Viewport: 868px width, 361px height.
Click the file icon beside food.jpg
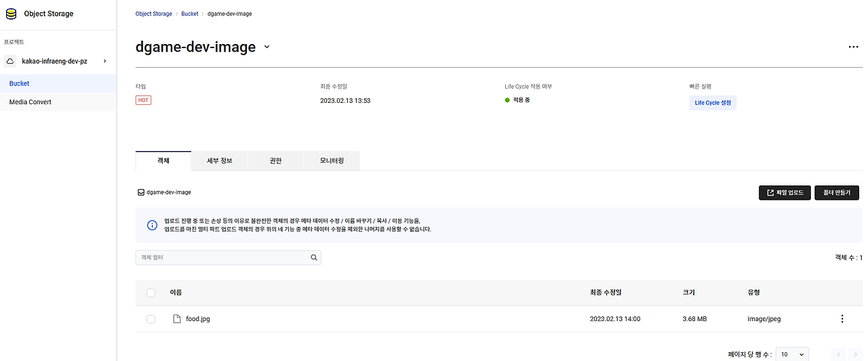177,319
